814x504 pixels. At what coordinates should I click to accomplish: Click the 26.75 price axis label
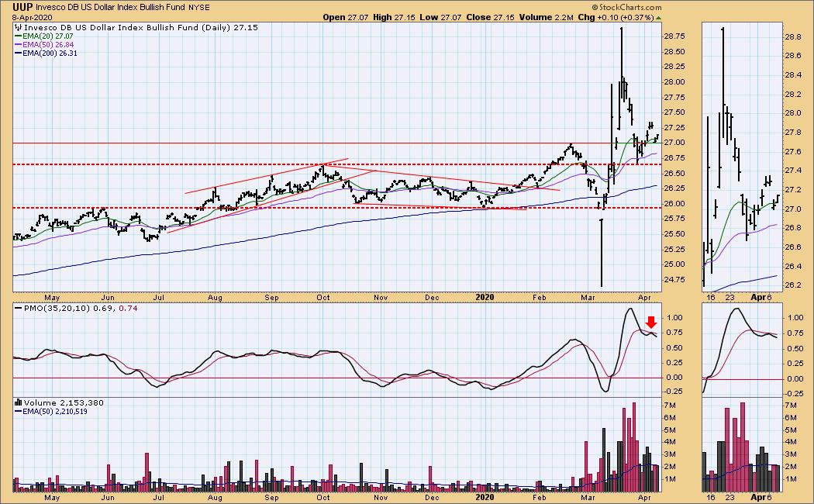[674, 158]
